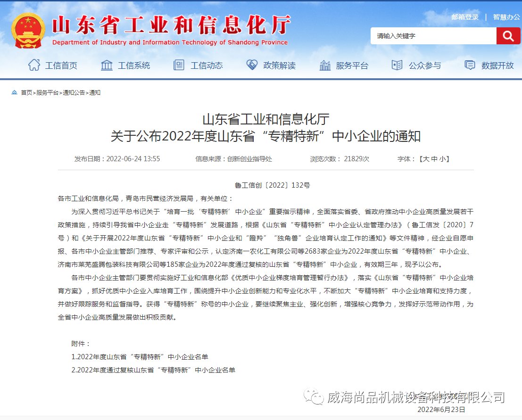This screenshot has width=522, height=420.
Task: Click the book icon beside 公众参与
Action: [397, 65]
